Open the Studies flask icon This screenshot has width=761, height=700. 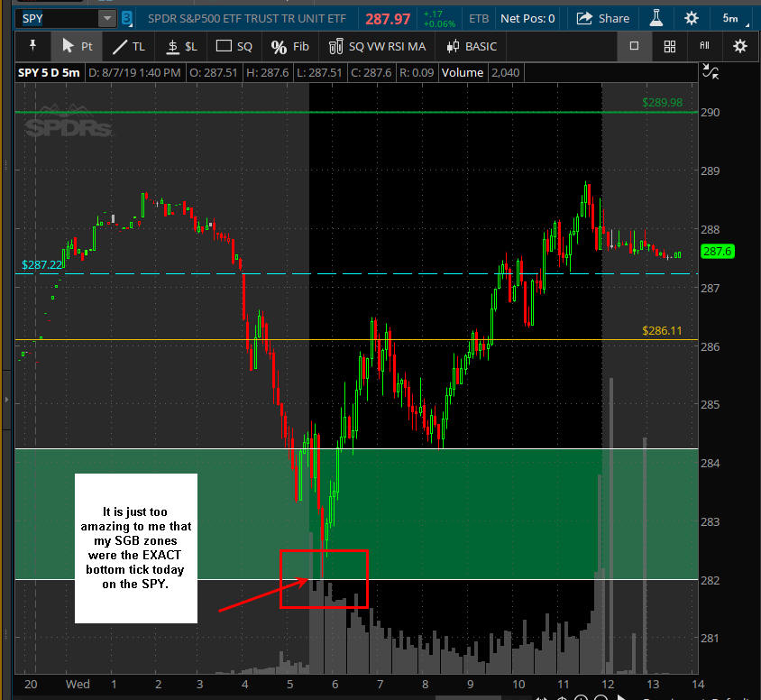click(656, 18)
